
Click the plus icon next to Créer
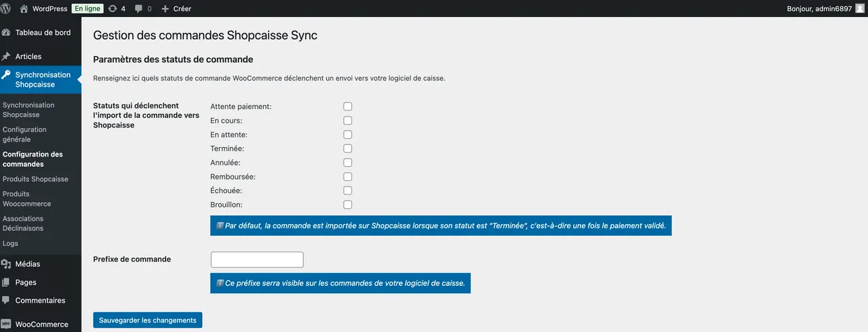165,9
